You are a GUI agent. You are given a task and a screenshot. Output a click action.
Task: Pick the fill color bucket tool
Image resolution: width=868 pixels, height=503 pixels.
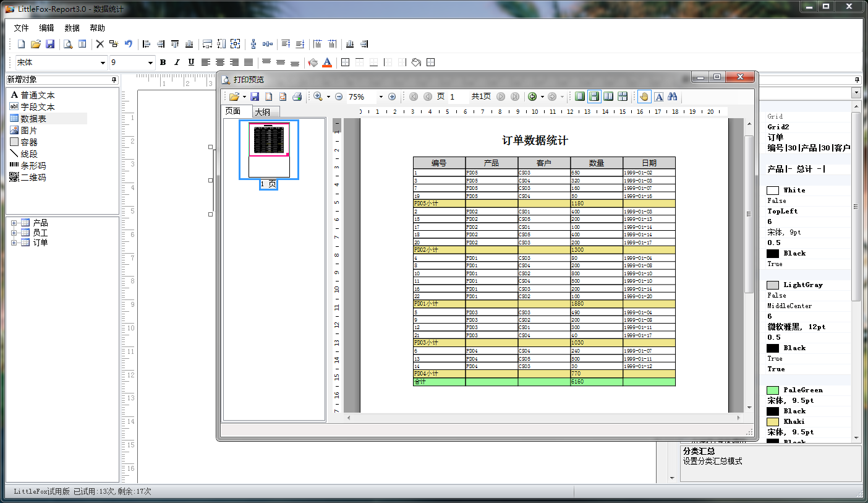click(313, 62)
